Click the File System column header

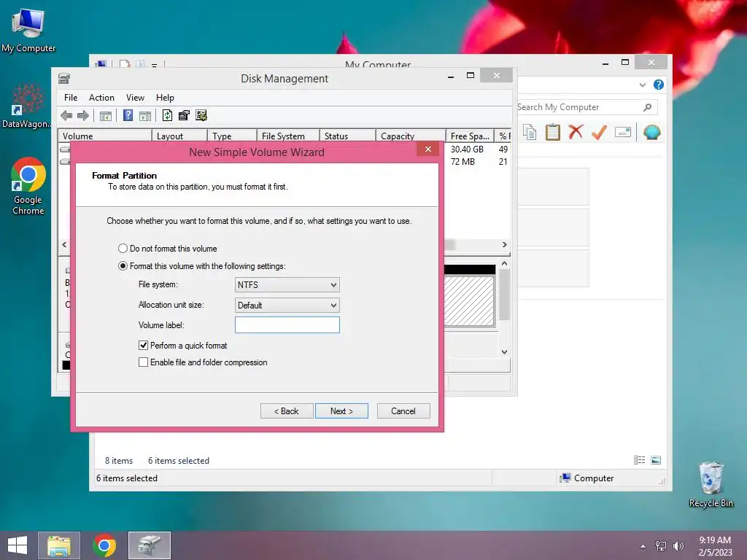(x=288, y=136)
